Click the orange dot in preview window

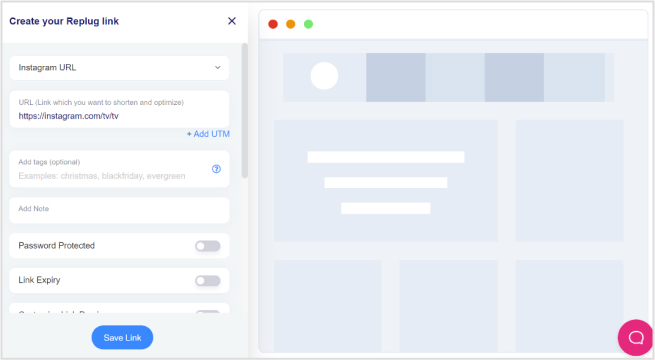point(291,24)
